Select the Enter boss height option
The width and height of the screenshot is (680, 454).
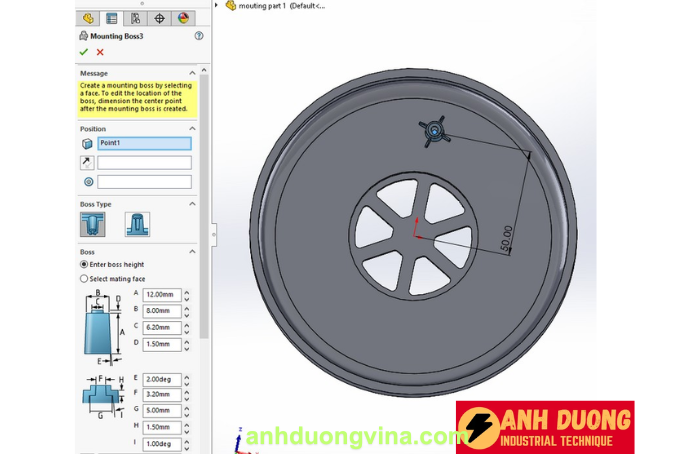[x=84, y=264]
